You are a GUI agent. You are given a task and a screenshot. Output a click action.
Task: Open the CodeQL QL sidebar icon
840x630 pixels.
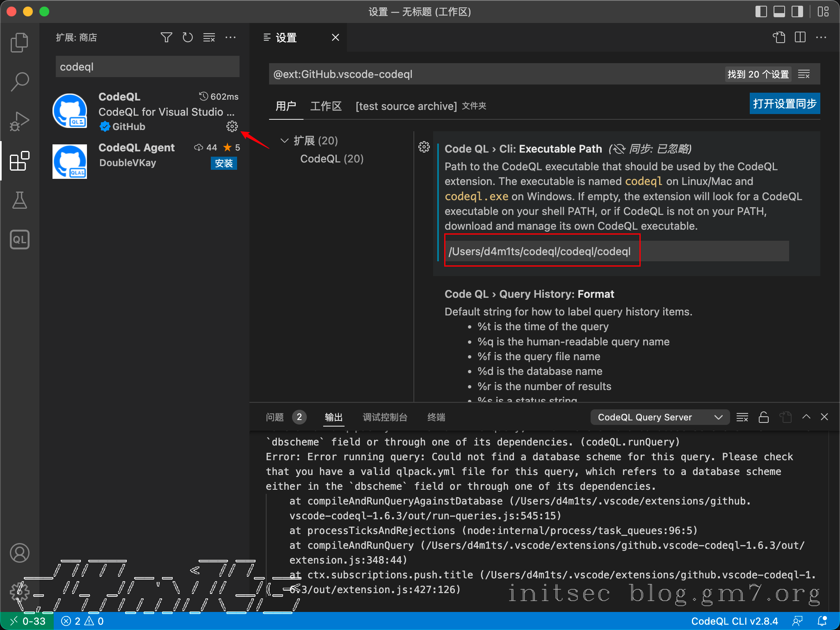[x=19, y=240]
